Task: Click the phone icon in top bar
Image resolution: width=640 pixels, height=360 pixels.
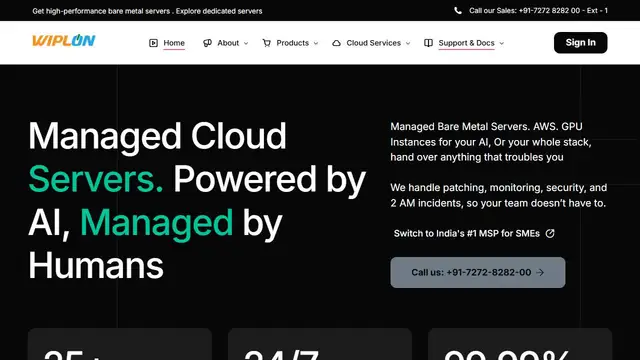Action: tap(458, 11)
